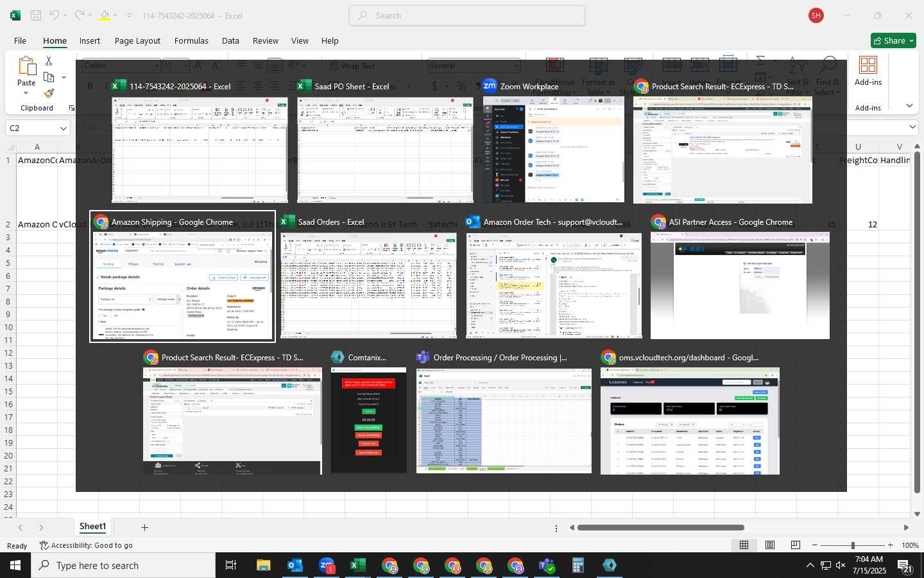Open Zoom from the taskbar

coord(326,565)
